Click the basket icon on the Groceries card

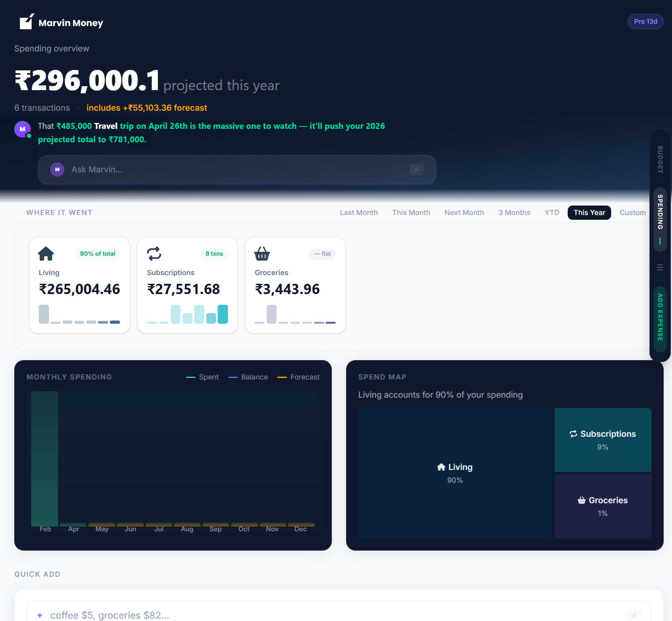(x=262, y=255)
